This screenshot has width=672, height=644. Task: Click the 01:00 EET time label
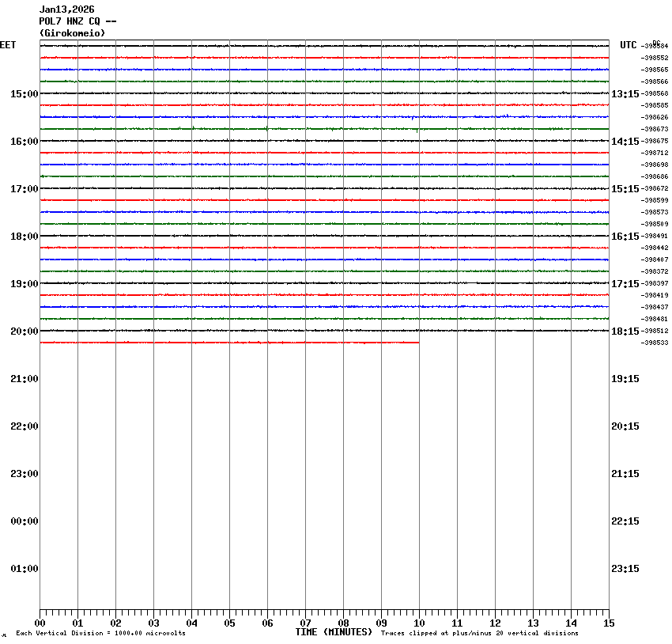(x=24, y=569)
